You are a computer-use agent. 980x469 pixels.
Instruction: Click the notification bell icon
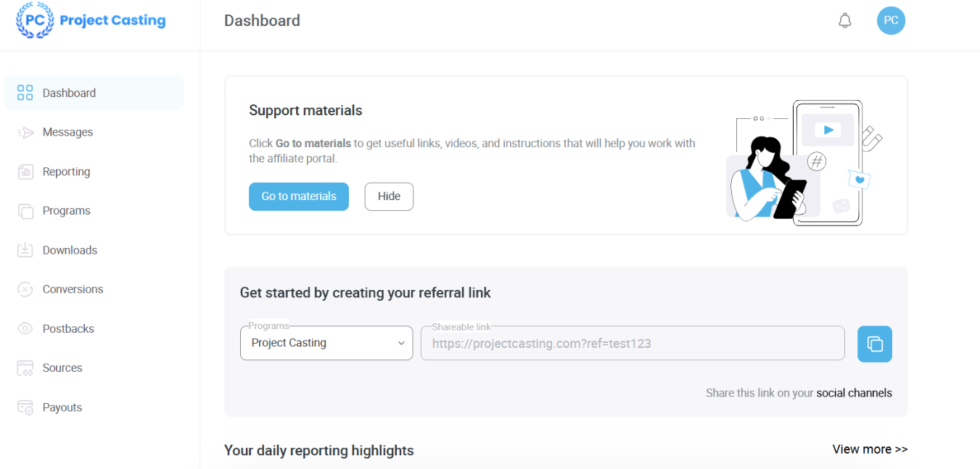[844, 21]
